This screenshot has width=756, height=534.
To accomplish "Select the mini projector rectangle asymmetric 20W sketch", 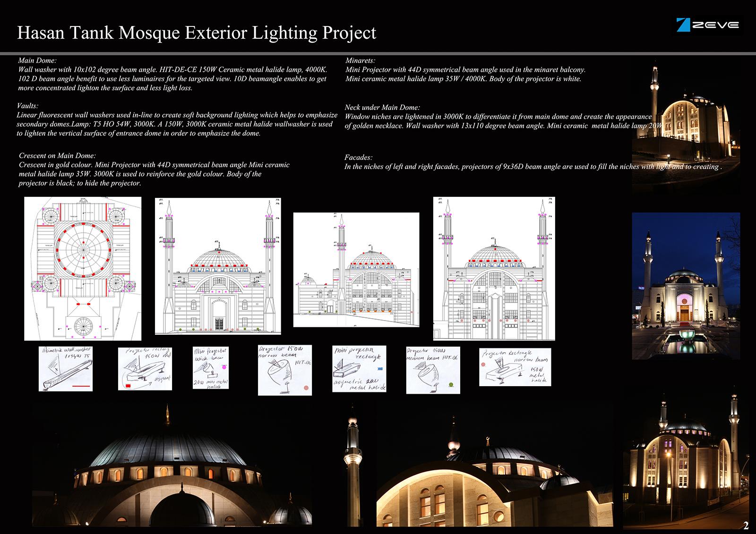I will (x=360, y=369).
